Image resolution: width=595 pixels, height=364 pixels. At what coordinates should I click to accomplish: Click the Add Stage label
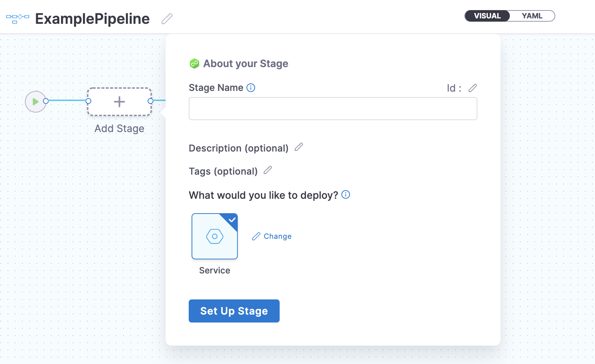tap(119, 129)
